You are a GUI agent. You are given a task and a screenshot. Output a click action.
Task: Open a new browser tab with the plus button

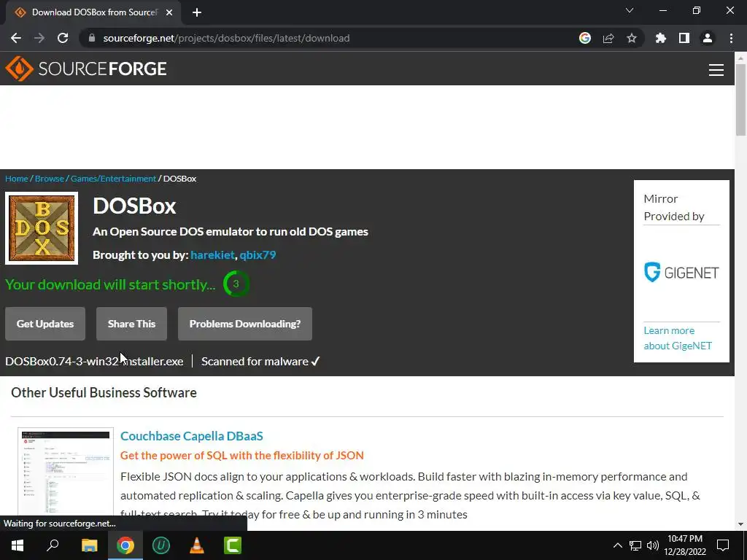pyautogui.click(x=197, y=12)
